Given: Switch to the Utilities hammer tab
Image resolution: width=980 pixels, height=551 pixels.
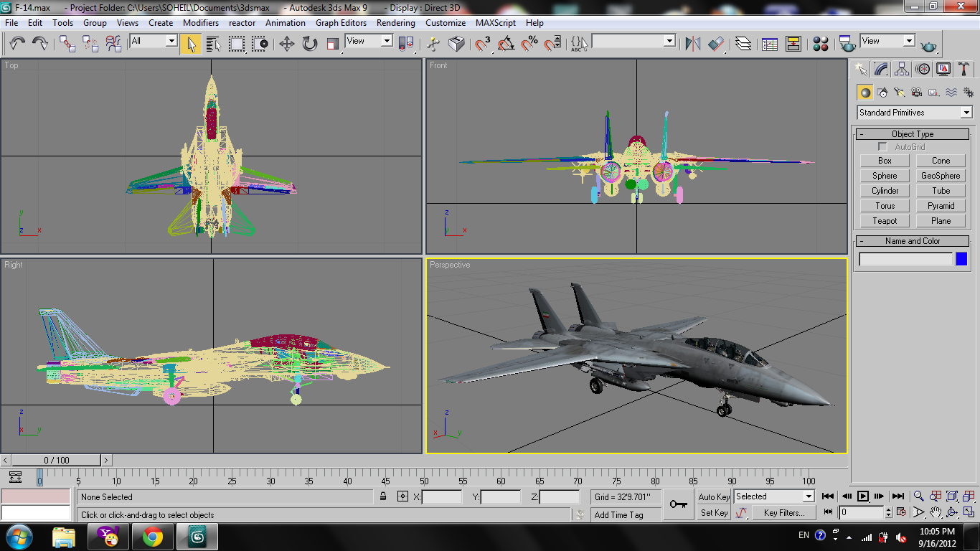Looking at the screenshot, I should click(964, 69).
